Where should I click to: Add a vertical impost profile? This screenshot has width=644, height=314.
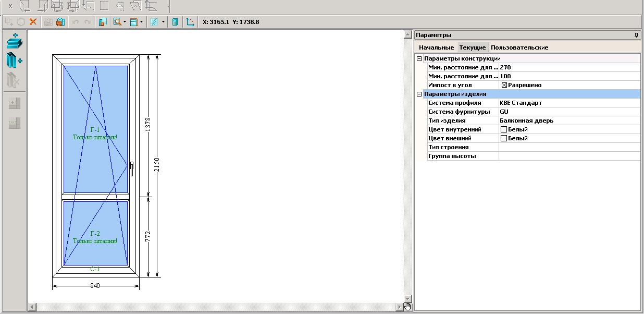click(15, 62)
